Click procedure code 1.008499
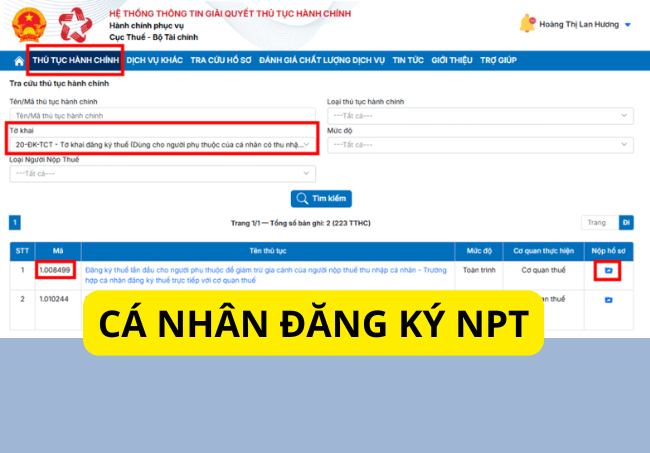This screenshot has height=453, width=650. point(55,270)
